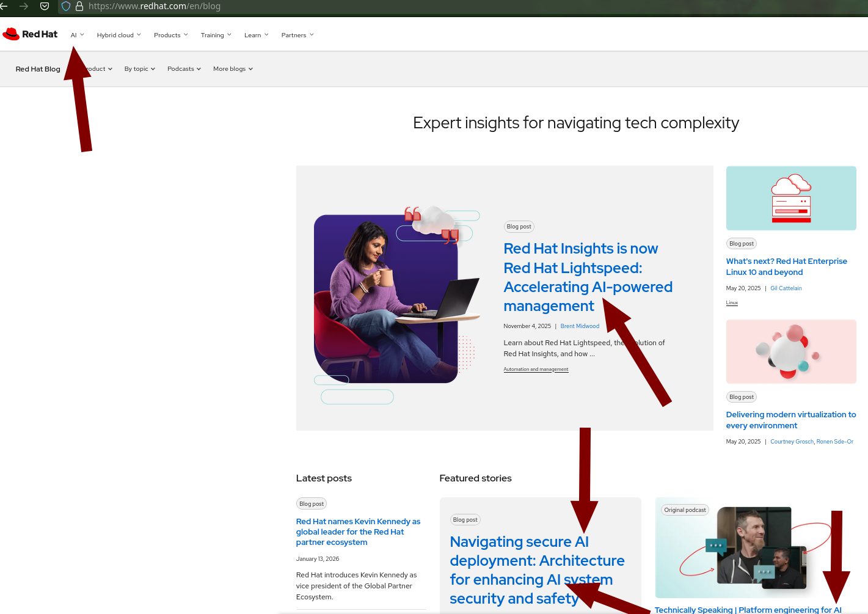Open the Partners menu in top navigation
The width and height of the screenshot is (868, 614).
coord(297,35)
